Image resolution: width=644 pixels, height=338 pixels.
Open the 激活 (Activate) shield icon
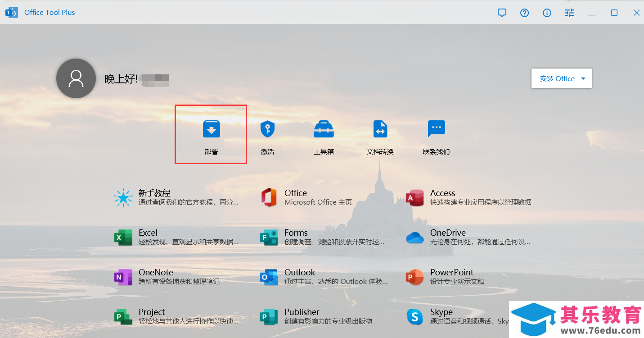click(267, 129)
